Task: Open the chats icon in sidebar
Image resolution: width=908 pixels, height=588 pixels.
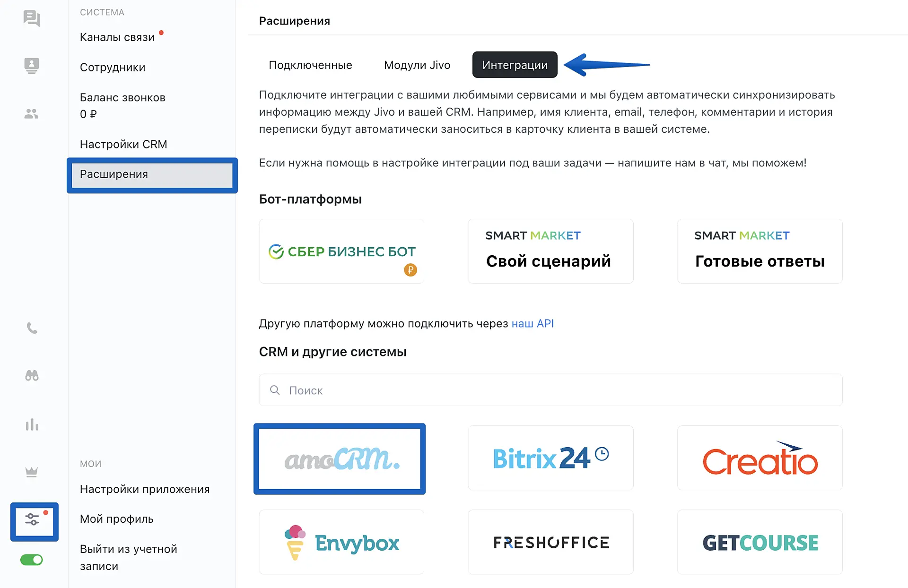Action: [x=32, y=18]
